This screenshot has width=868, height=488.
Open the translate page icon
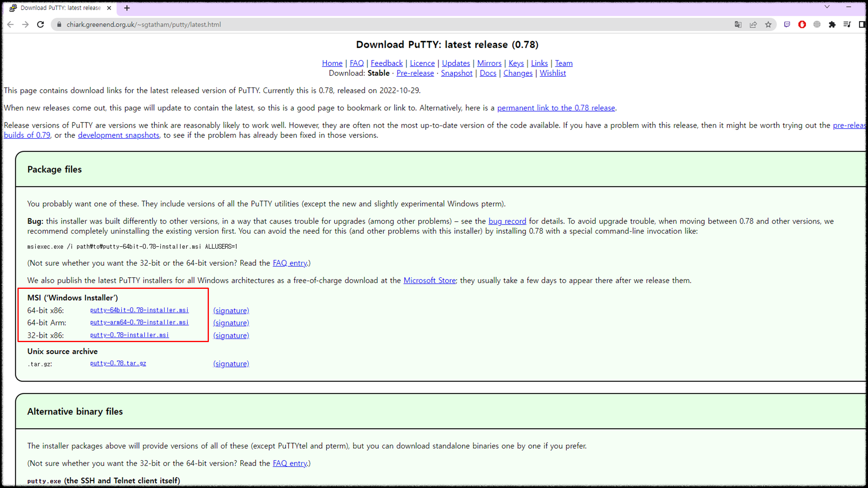point(738,25)
